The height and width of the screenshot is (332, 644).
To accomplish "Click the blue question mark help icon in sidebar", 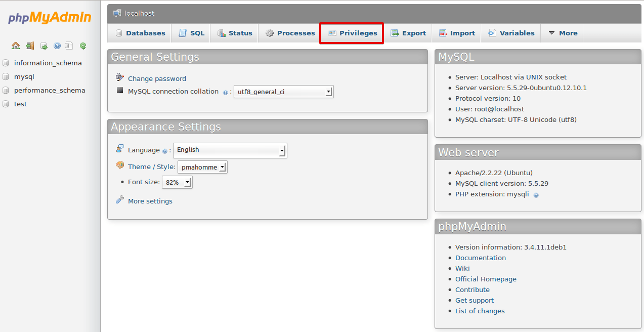I will [57, 46].
